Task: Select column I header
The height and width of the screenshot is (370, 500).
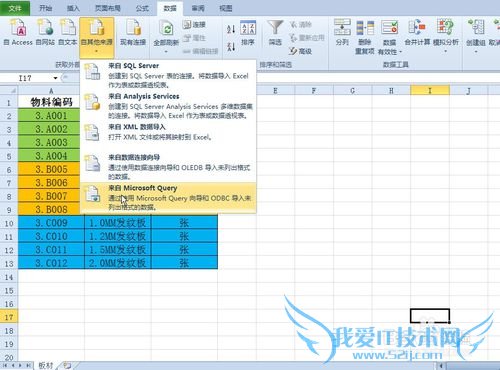Action: coord(430,90)
